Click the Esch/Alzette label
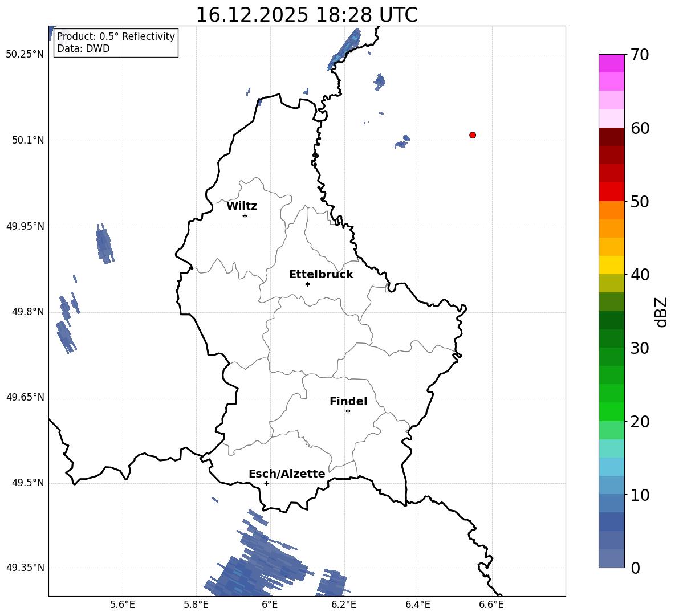The width and height of the screenshot is (675, 616). [x=287, y=474]
